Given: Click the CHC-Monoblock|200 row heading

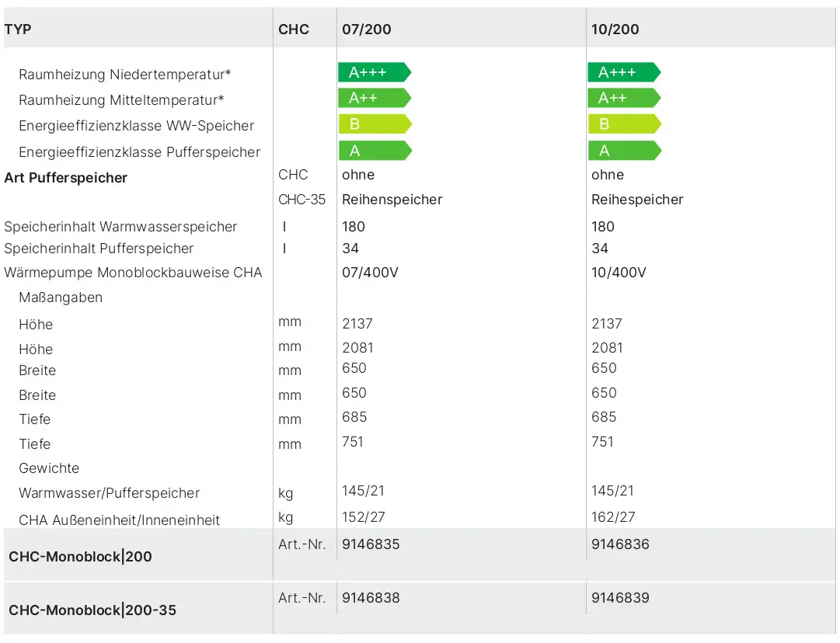Looking at the screenshot, I should point(80,557).
